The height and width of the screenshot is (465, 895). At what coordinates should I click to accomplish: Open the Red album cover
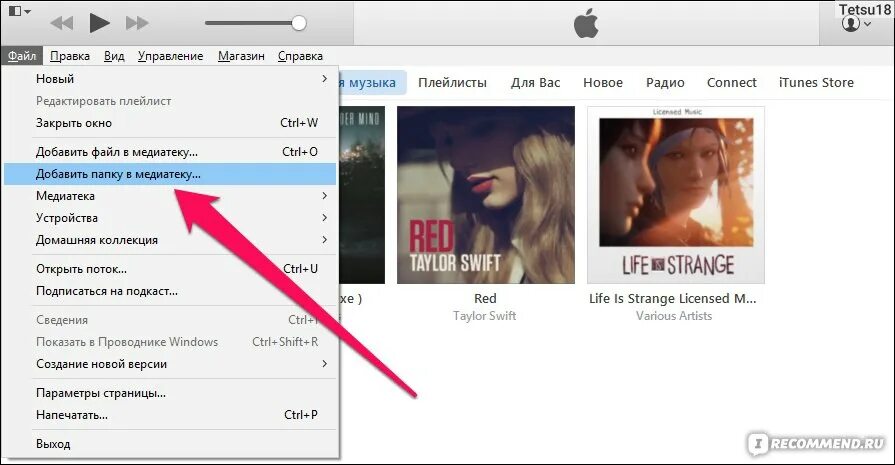(486, 195)
